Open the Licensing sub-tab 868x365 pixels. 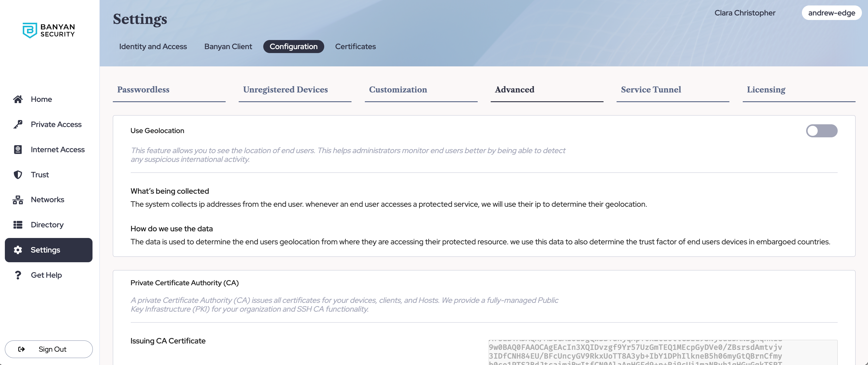[765, 89]
